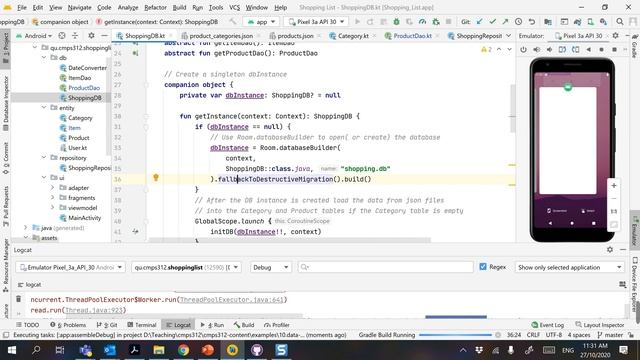Click the Debug app bug icon
640x360 pixels.
[x=396, y=22]
